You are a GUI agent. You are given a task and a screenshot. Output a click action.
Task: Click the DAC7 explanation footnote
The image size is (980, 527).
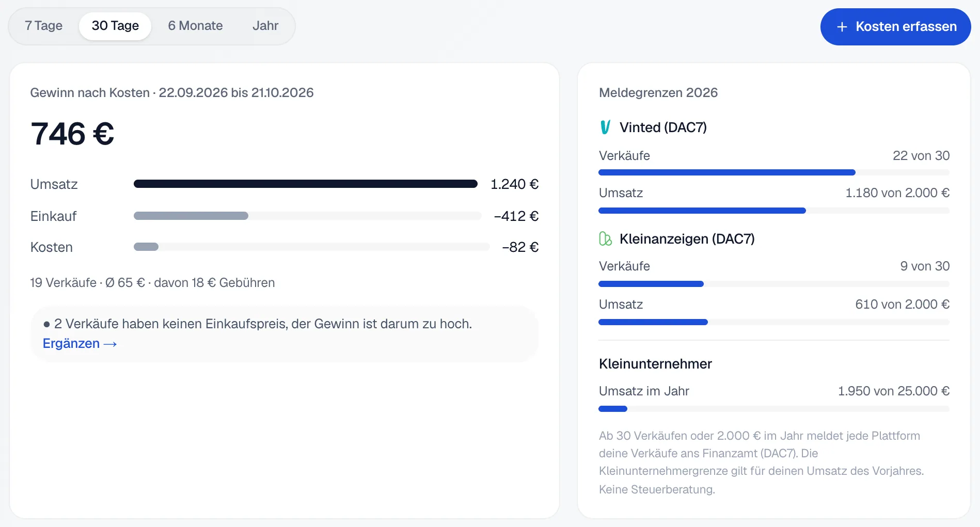762,462
